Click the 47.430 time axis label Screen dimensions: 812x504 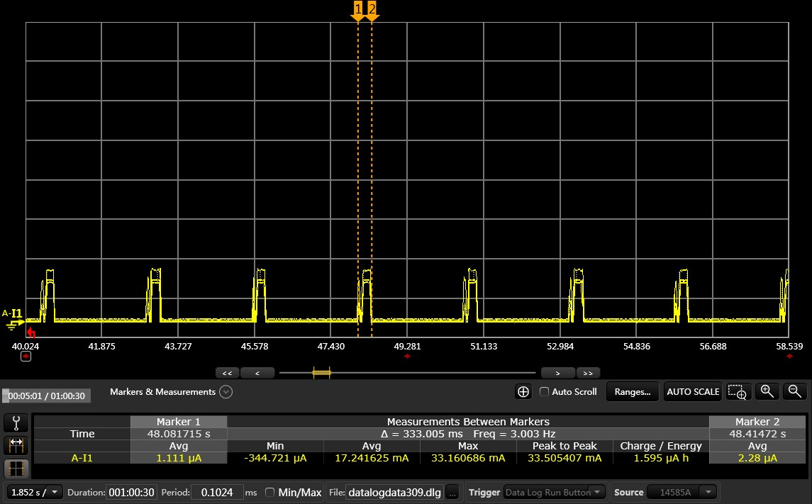331,346
